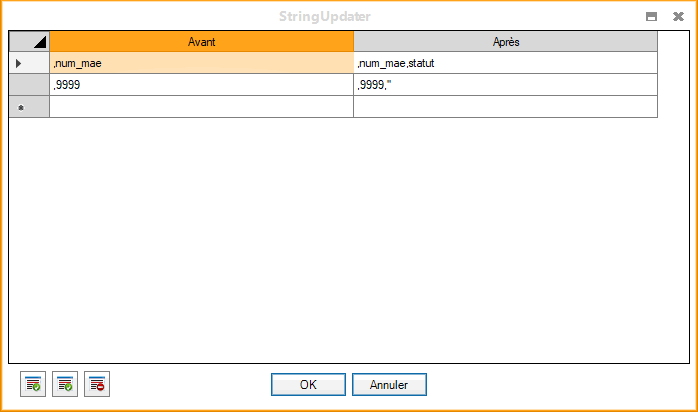Viewport: 698px width, 412px height.
Task: Select the ',num_mae' cell under Avant
Action: pos(201,63)
